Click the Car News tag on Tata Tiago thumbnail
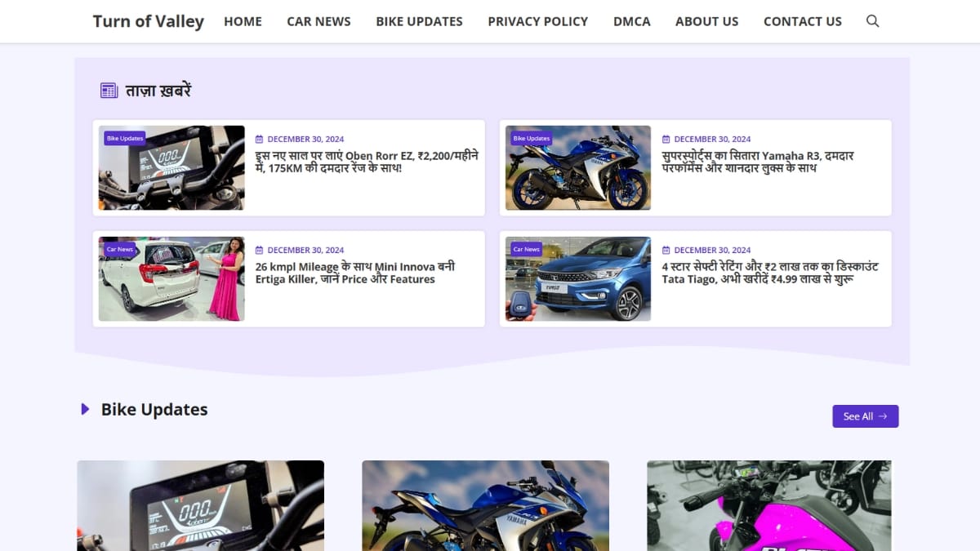The image size is (980, 551). [526, 250]
